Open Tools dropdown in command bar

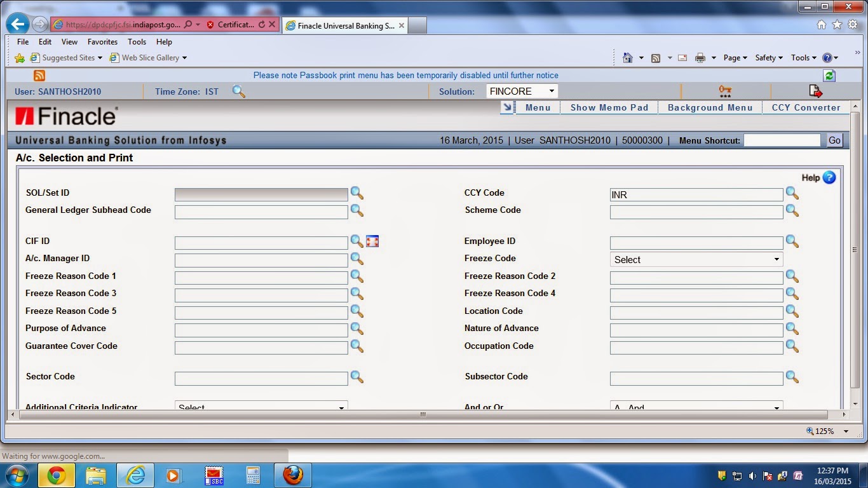[803, 58]
